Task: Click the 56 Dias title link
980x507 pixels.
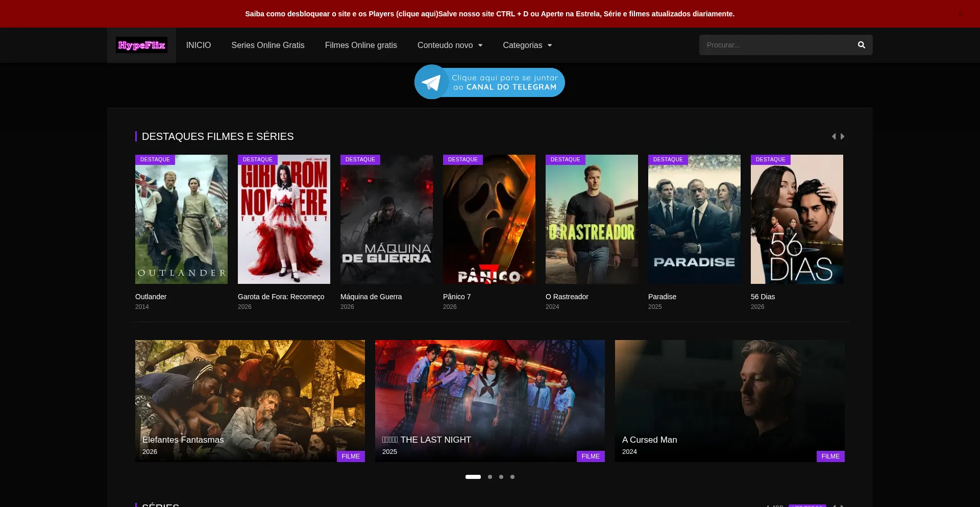Action: 763,297
